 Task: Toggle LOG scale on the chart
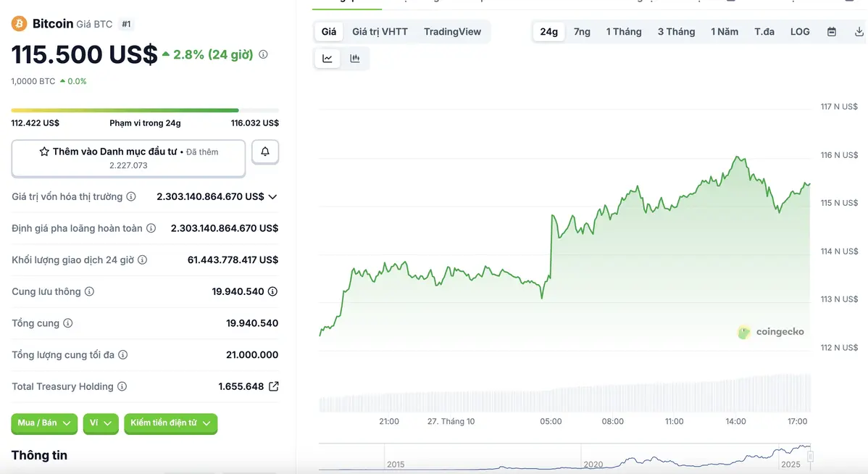tap(799, 31)
